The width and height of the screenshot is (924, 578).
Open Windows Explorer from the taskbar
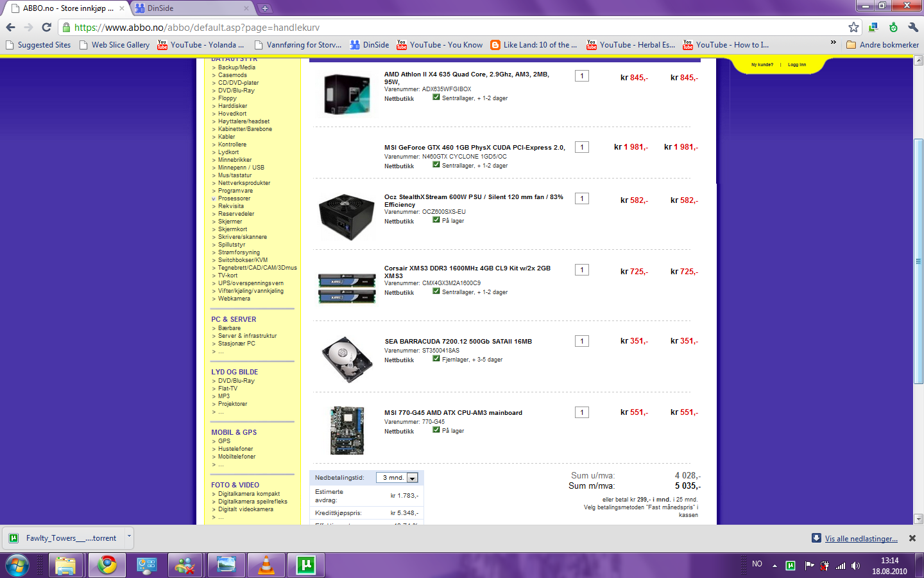click(65, 565)
